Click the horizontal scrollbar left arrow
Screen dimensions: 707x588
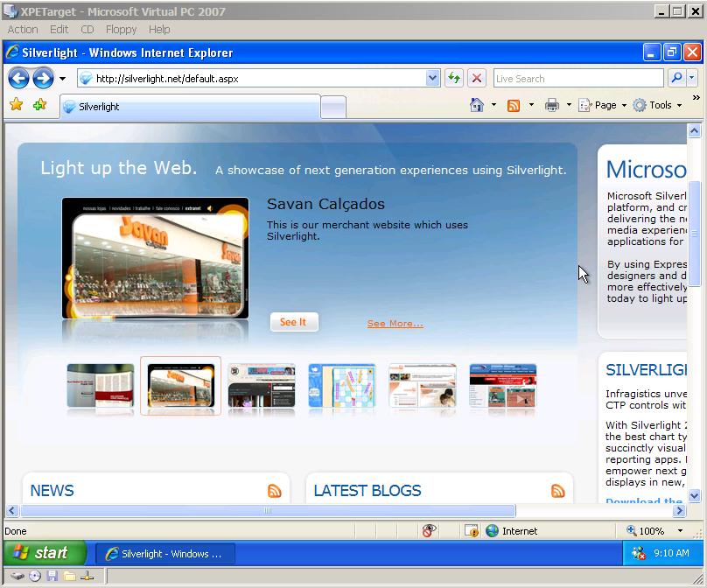click(11, 510)
